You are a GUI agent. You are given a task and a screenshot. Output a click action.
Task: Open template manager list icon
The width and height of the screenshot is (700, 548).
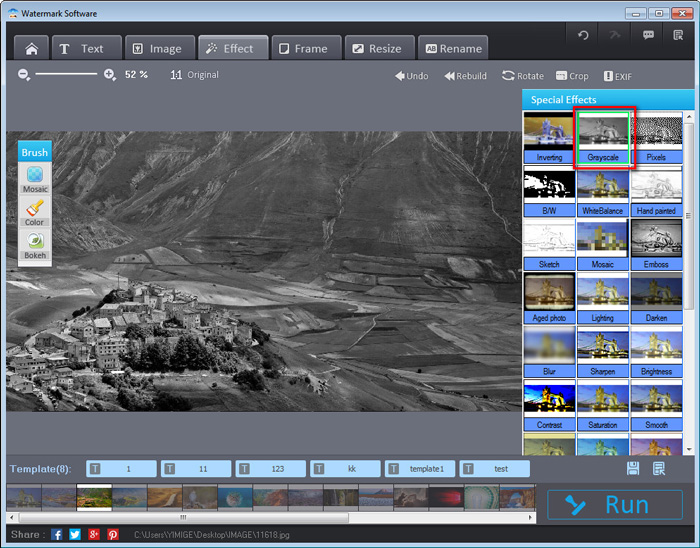pos(659,468)
